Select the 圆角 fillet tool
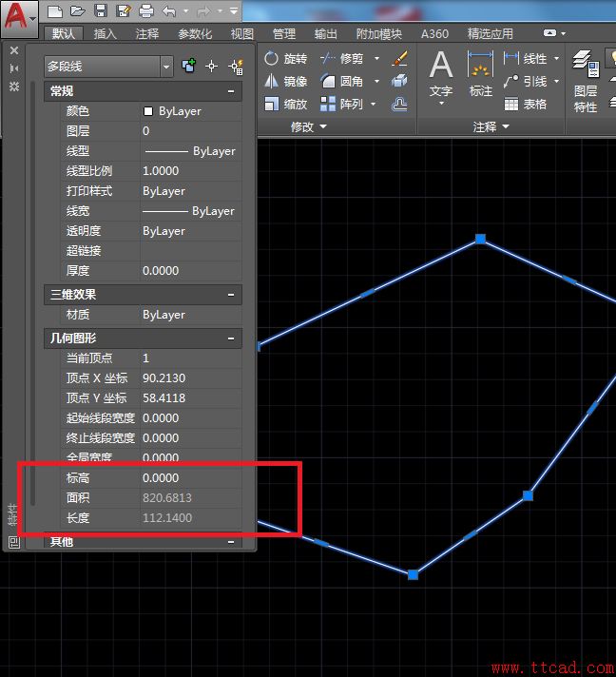 click(x=342, y=81)
